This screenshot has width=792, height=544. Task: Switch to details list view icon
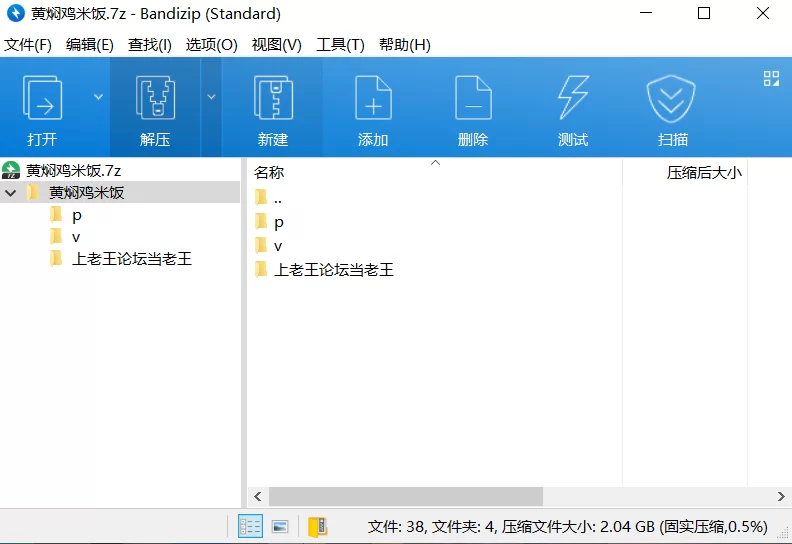(x=250, y=526)
